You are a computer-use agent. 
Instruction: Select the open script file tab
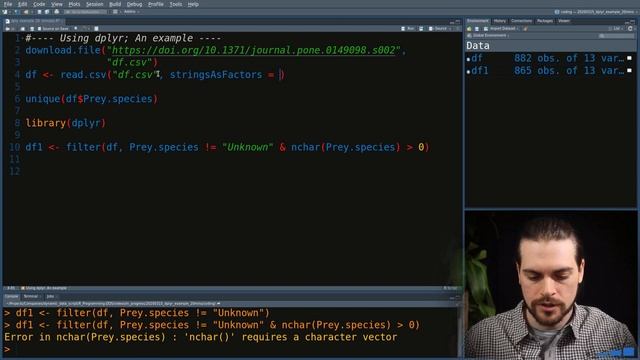pos(35,21)
